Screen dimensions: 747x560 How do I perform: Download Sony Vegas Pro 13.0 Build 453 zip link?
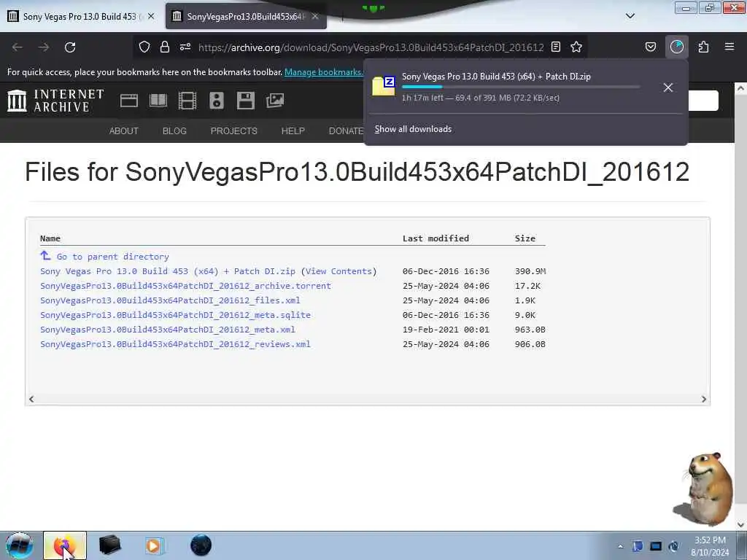point(168,271)
